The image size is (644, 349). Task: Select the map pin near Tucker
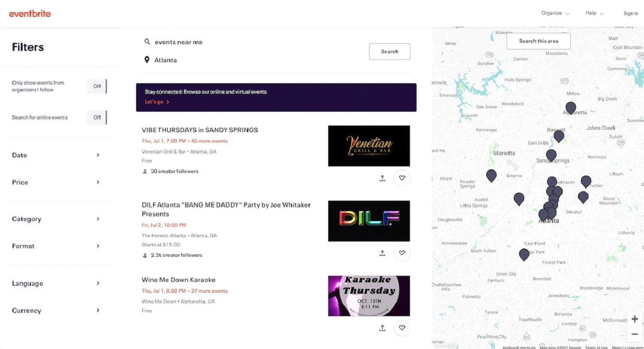(x=586, y=181)
